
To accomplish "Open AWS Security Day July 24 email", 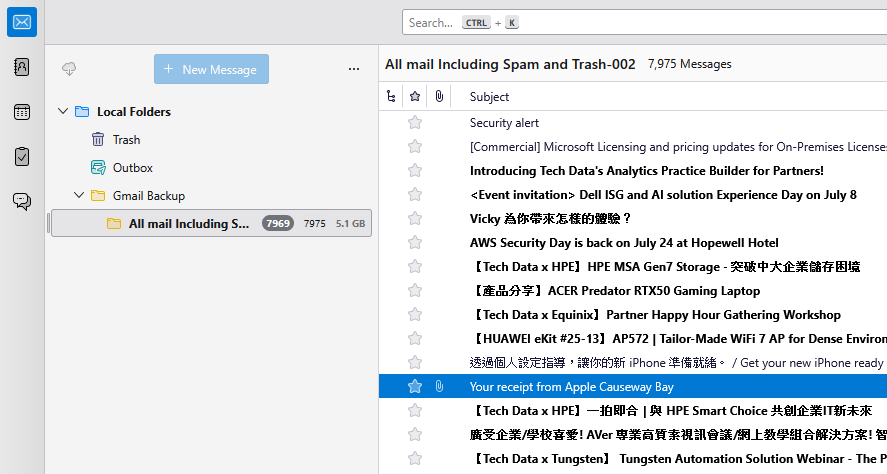I will coord(624,243).
